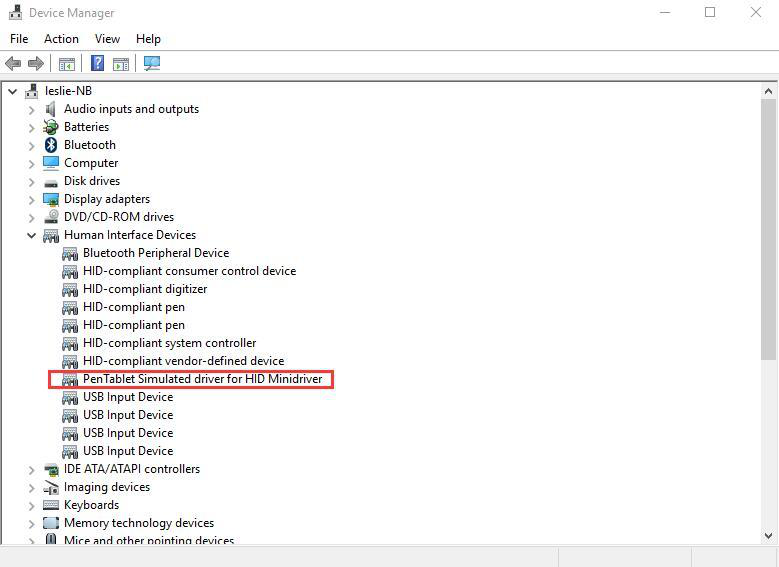Click the Batteries category icon

(51, 127)
